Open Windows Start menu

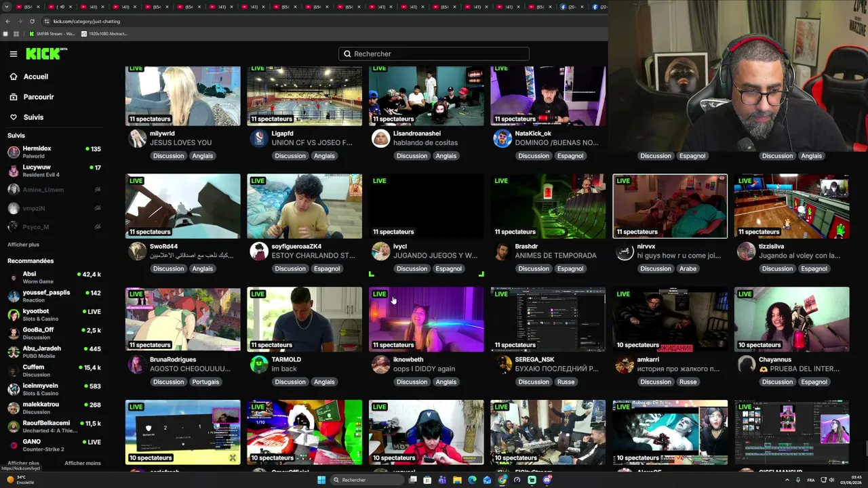click(x=321, y=480)
